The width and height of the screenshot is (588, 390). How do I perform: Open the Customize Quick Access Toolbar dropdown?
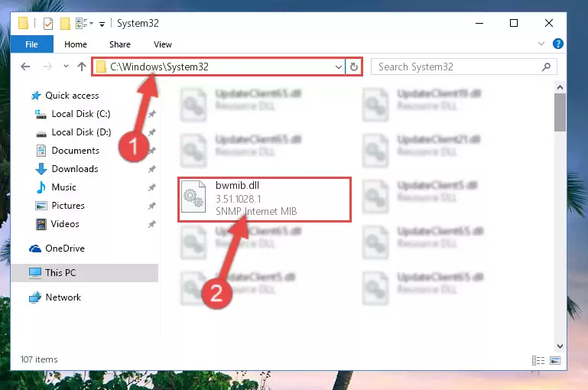102,24
